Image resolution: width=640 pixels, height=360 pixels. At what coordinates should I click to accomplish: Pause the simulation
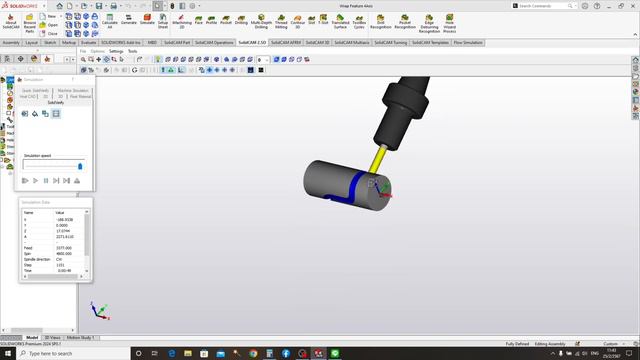pos(46,180)
